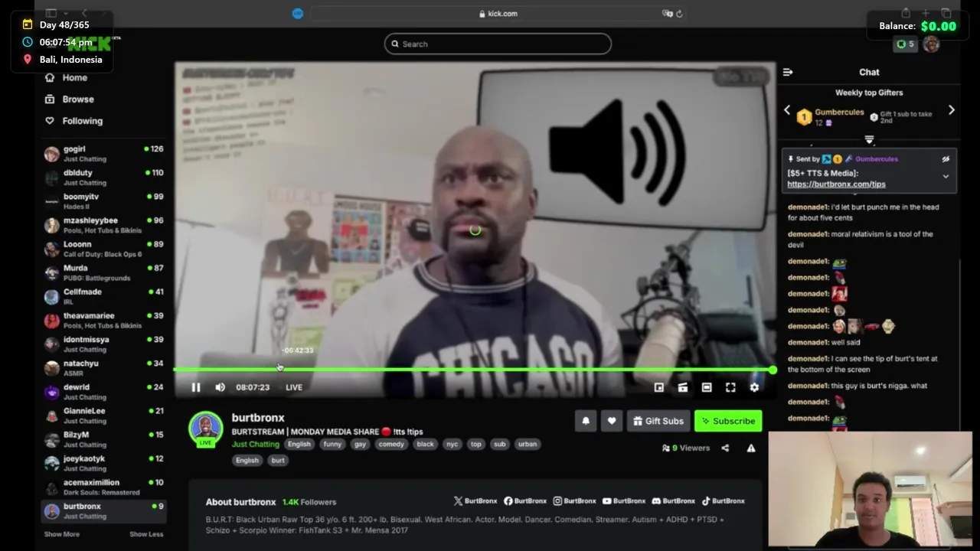Open natachyu channel in sidebar
Screen dimensions: 980x551
[x=103, y=368]
